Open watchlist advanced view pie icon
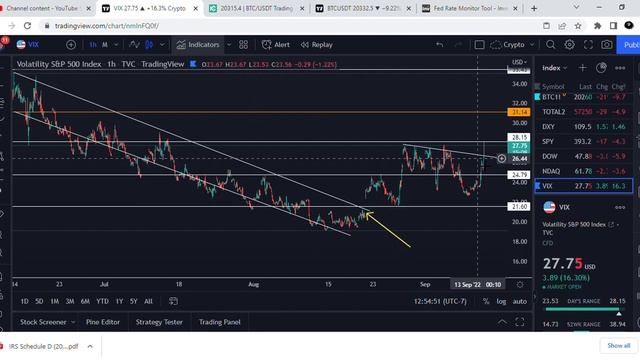 click(x=601, y=68)
